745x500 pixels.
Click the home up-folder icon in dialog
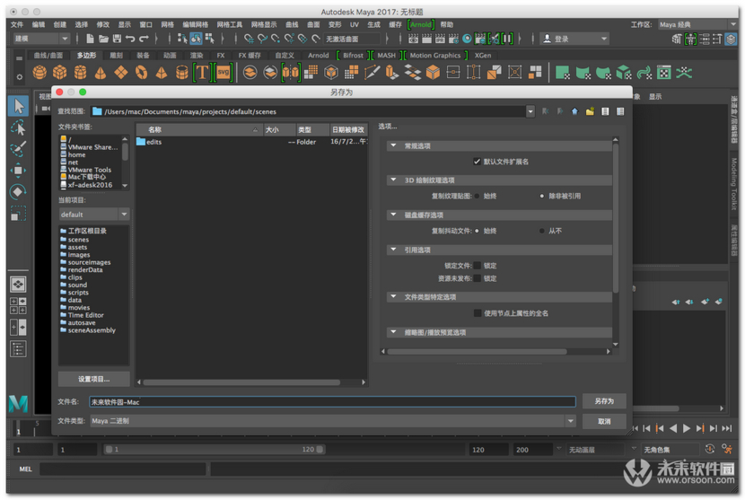coord(575,112)
